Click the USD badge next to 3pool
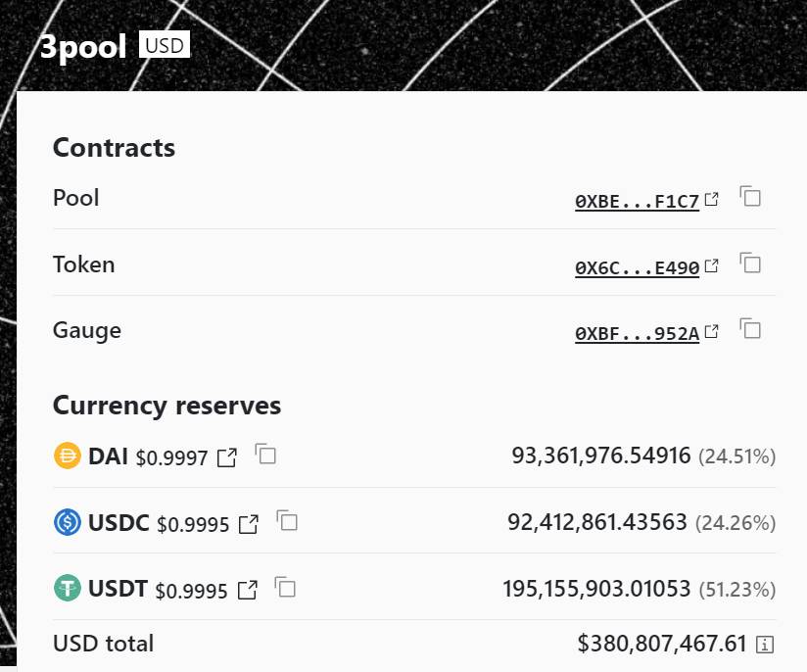The image size is (807, 672). click(x=165, y=44)
